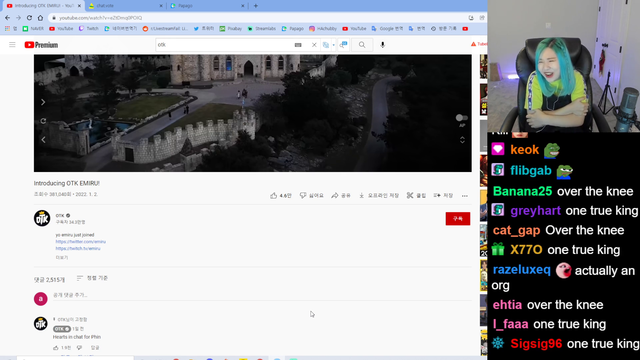The height and width of the screenshot is (360, 640).
Task: Create a clip using scissors icon
Action: click(416, 196)
